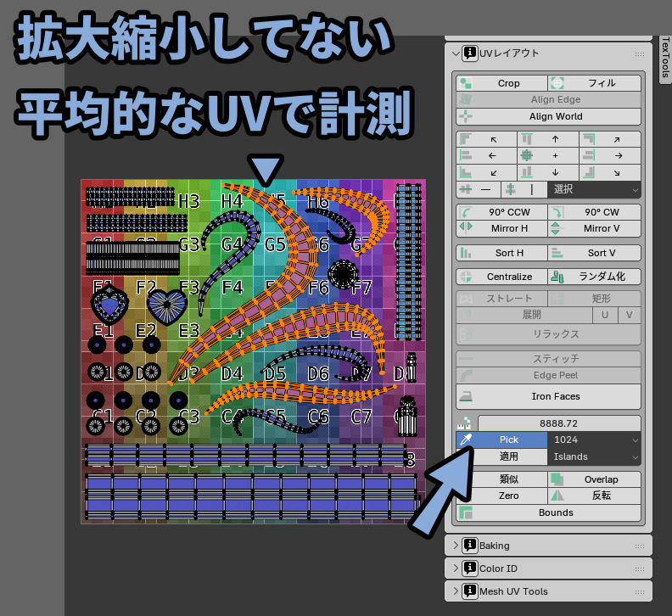Viewport: 672px width, 616px height.
Task: Click the ランダム化 randomize button
Action: tap(595, 277)
